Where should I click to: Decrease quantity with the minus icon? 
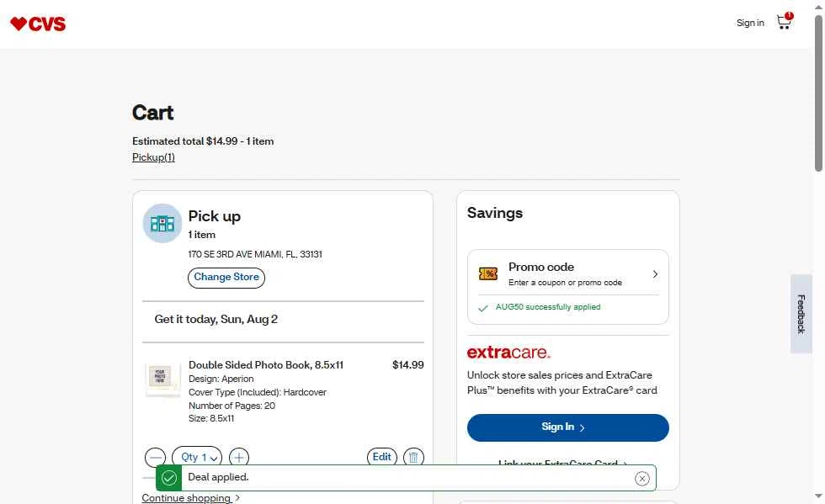tap(155, 457)
